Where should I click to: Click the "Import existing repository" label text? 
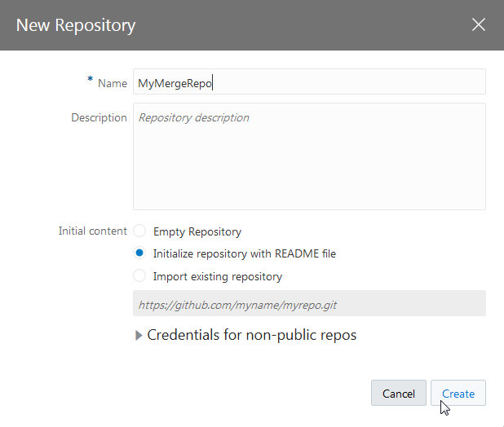pos(218,276)
